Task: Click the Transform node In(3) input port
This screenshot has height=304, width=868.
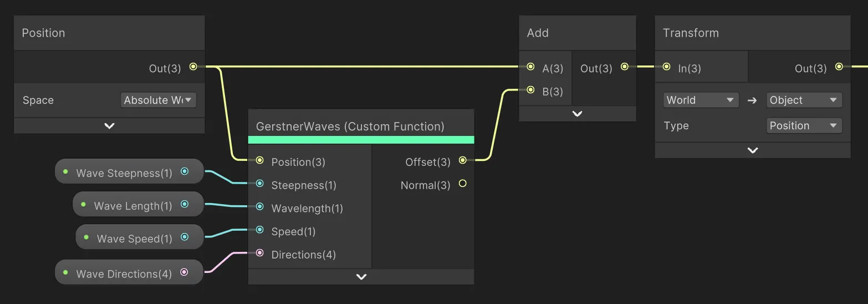Action: [x=666, y=67]
